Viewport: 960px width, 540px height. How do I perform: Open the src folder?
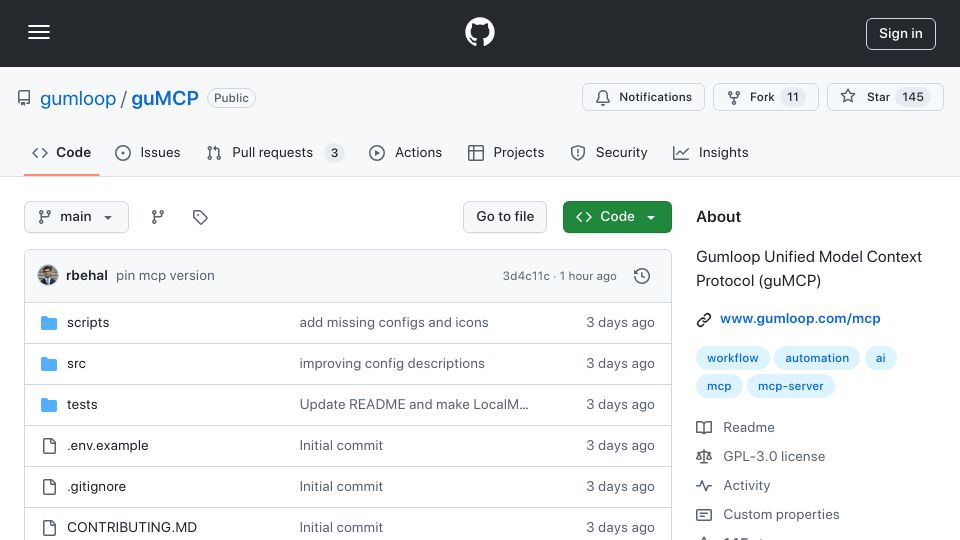coord(77,364)
